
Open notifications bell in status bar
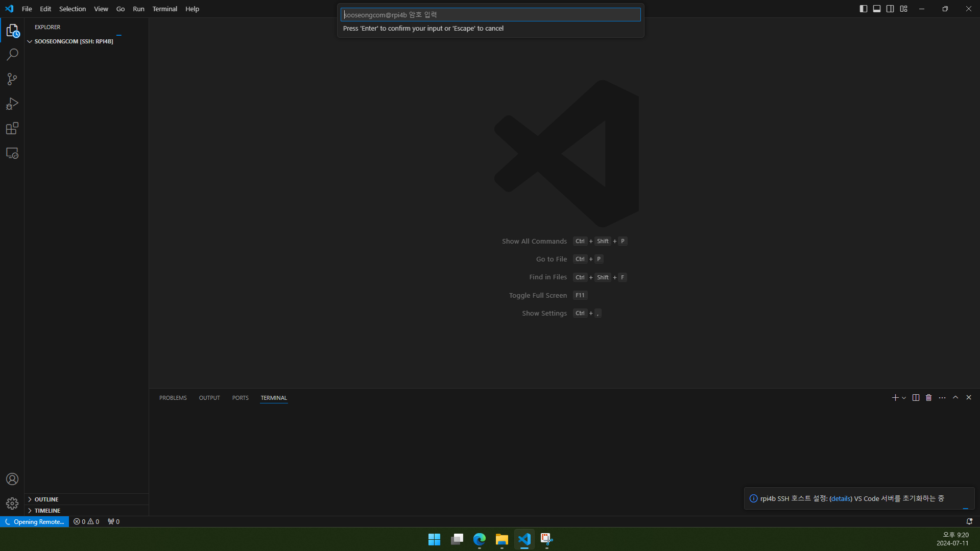tap(969, 522)
